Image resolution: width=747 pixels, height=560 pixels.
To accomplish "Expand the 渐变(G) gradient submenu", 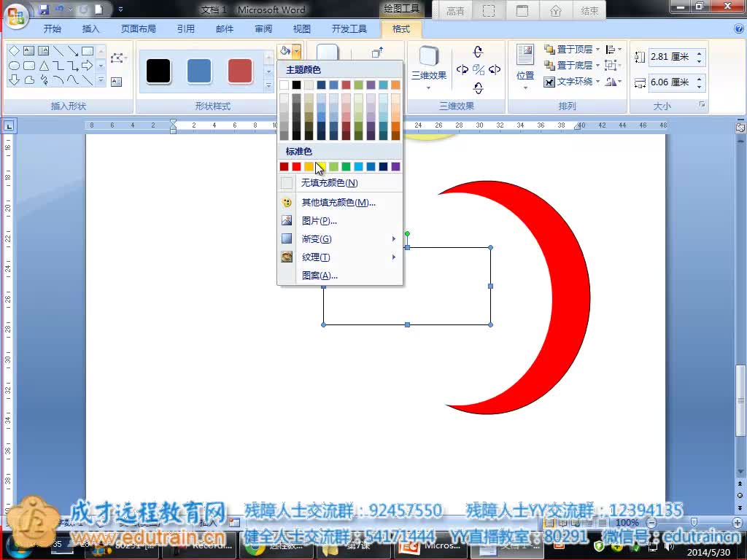I will coord(341,239).
